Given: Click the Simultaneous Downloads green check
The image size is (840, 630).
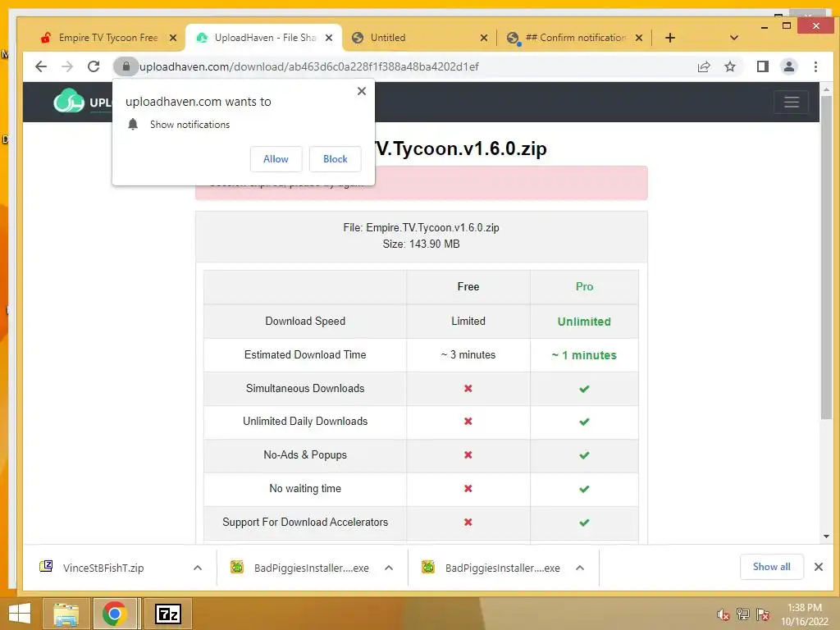Looking at the screenshot, I should tap(584, 388).
